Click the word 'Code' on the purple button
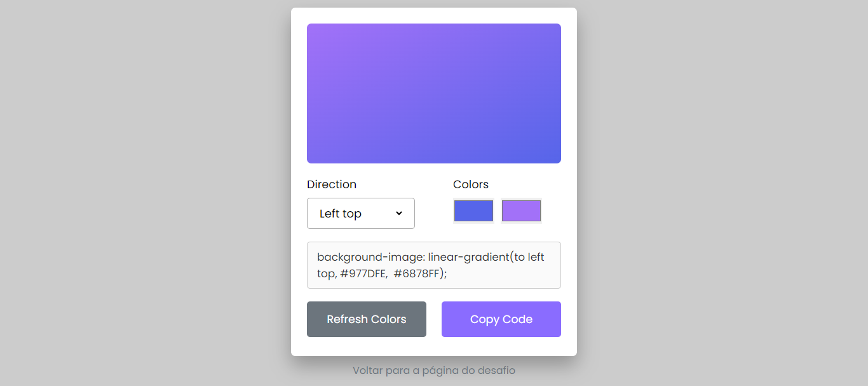Viewport: 868px width, 386px height. pyautogui.click(x=517, y=319)
